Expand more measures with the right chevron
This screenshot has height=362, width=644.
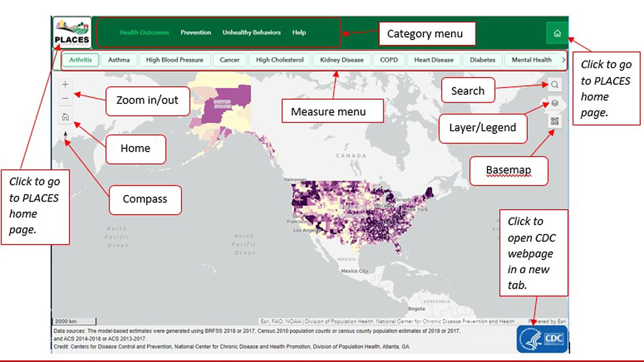coord(564,59)
